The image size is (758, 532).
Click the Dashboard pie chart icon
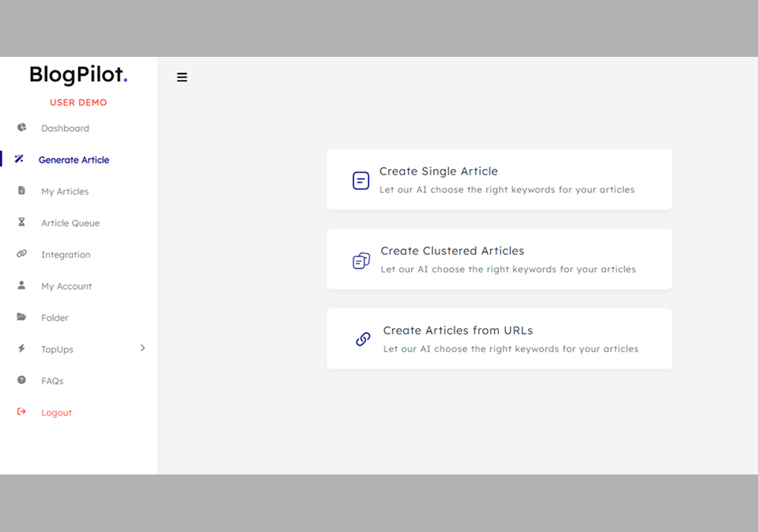20,128
